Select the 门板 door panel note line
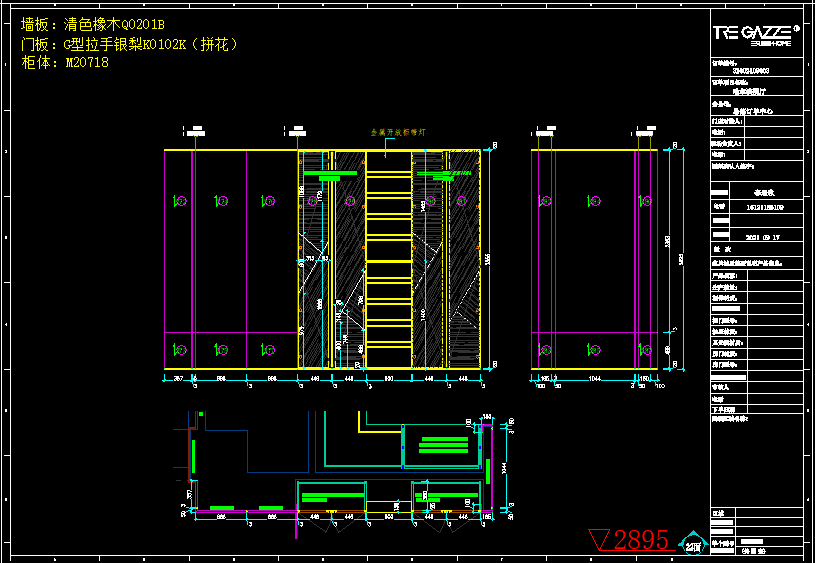 pyautogui.click(x=129, y=44)
